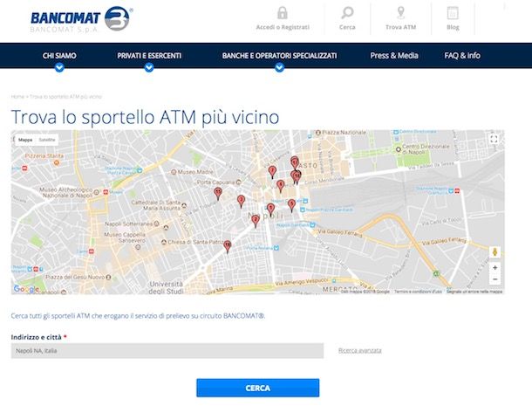Click the Indirizzo e città input field
Viewport: 532px width, 406px height.
click(x=167, y=351)
